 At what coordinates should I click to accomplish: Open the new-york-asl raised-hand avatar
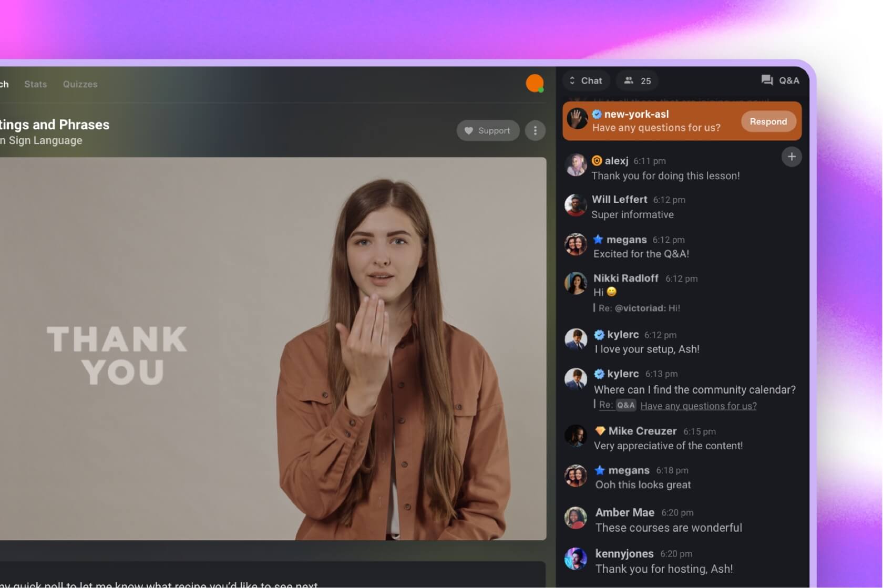point(578,119)
